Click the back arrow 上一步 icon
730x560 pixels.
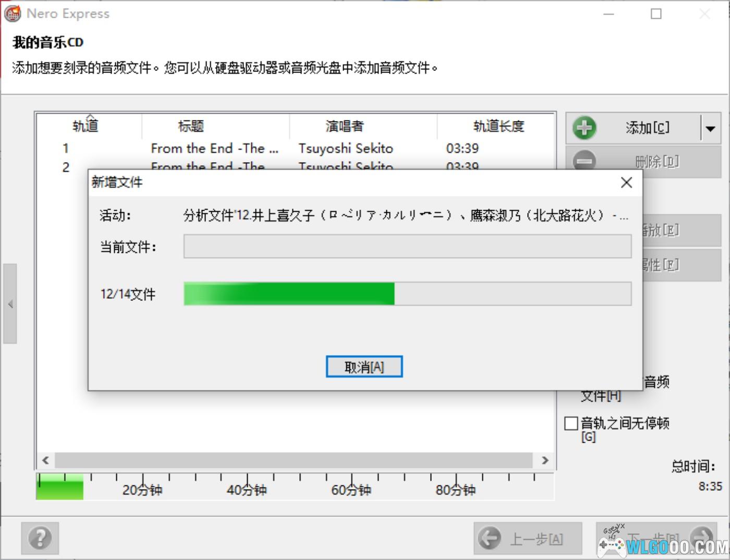coord(489,538)
